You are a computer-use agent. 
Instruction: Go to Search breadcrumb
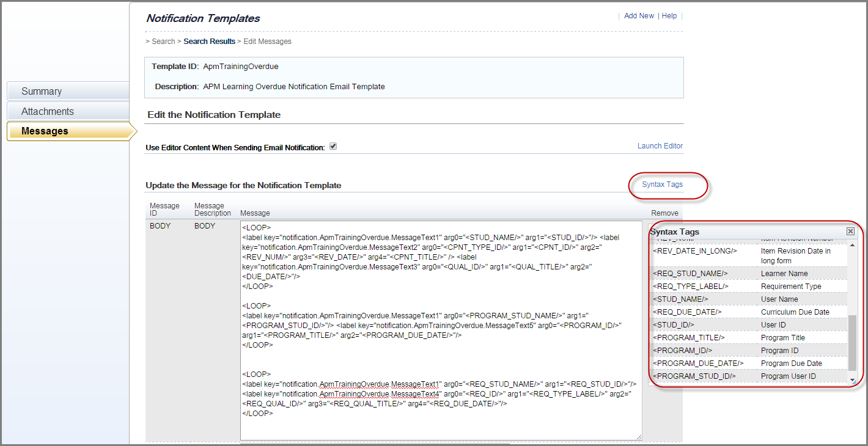coord(163,42)
